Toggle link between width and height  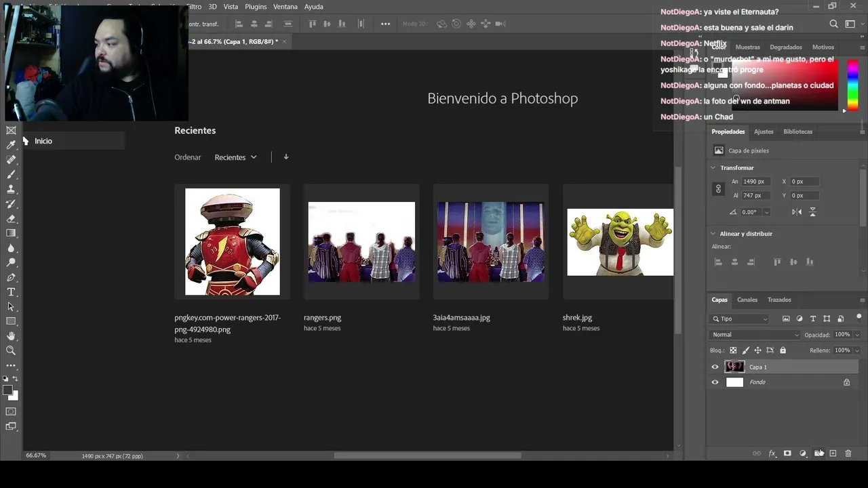[718, 189]
